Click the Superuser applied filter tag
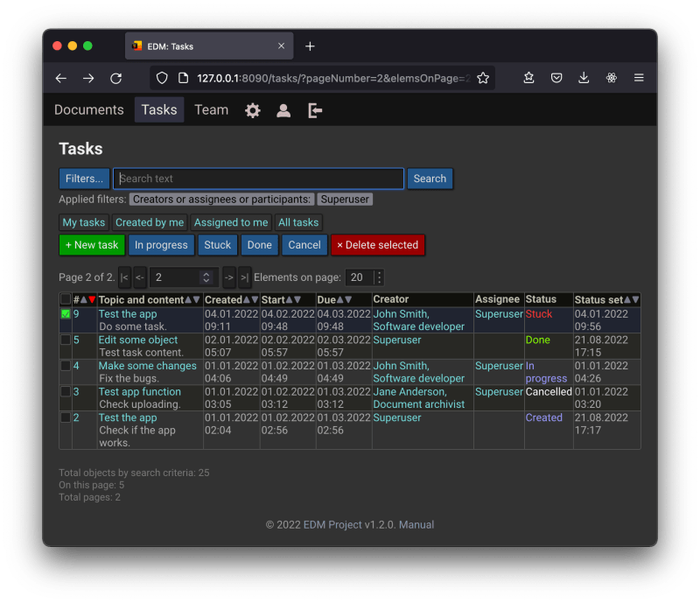700x603 pixels. tap(345, 200)
